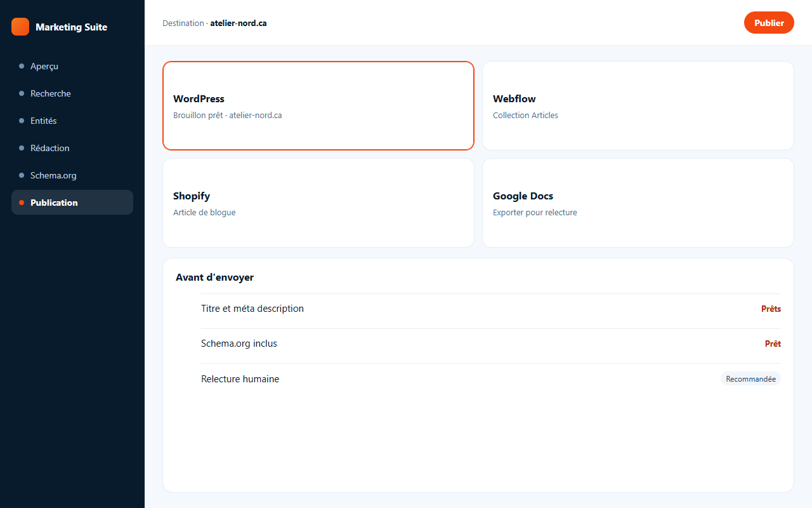Open the Aperçu section in the sidebar

pos(72,66)
